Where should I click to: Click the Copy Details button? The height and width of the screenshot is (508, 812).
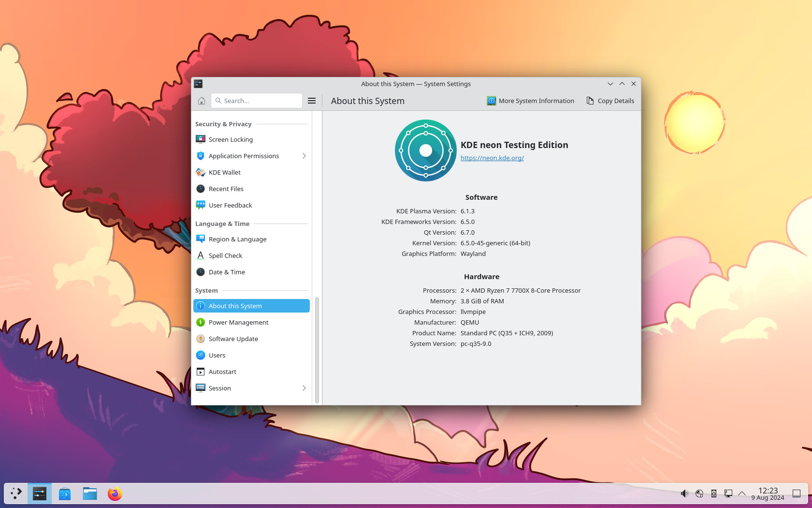coord(610,101)
